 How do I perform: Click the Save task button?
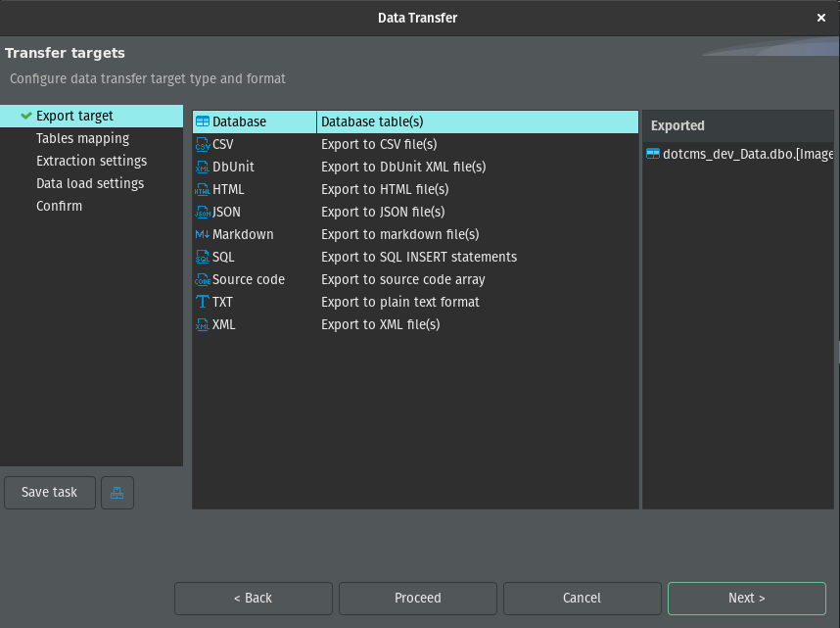49,492
